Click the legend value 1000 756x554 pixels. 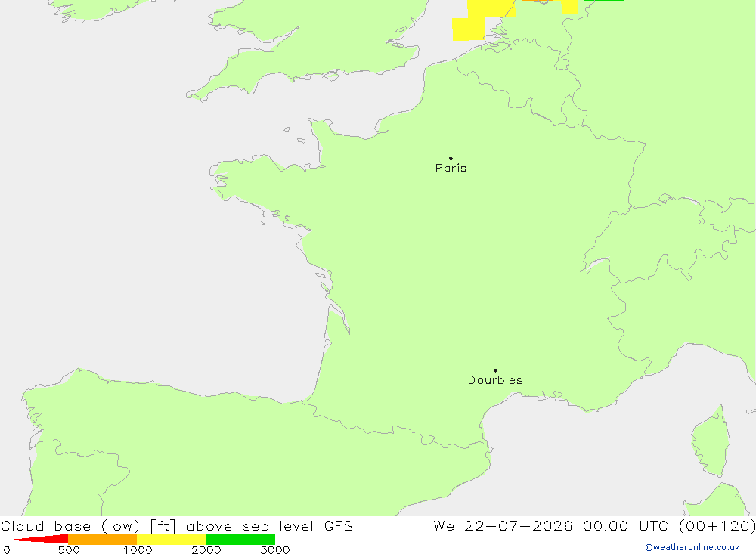pyautogui.click(x=138, y=549)
